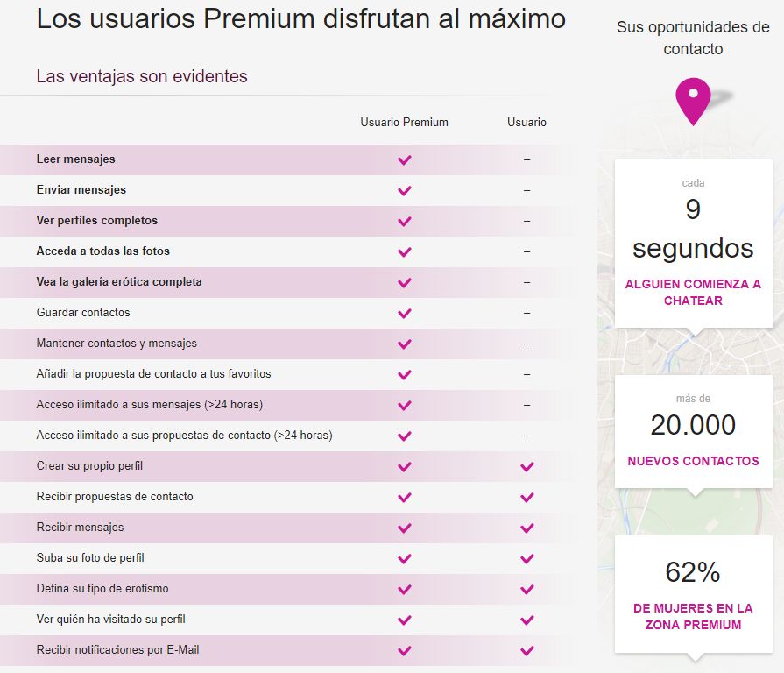The height and width of the screenshot is (673, 784).
Task: Click the 62% de mujeres card
Action: tap(693, 594)
